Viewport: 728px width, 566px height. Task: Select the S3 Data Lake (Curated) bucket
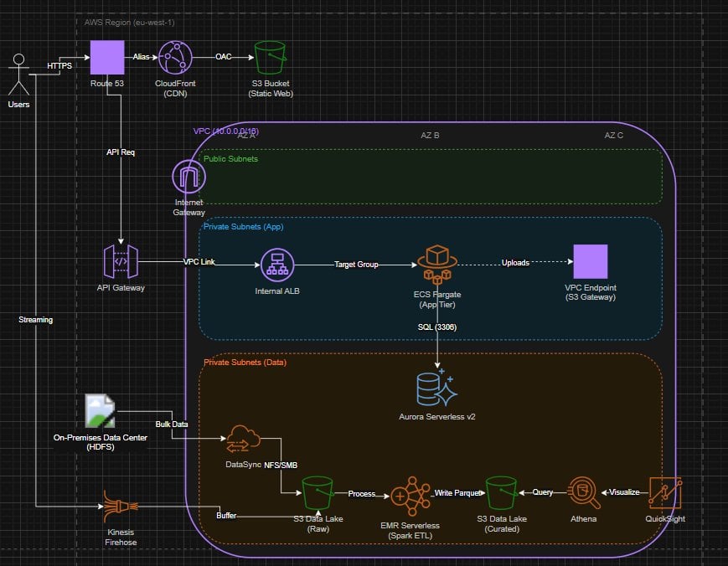pos(501,494)
